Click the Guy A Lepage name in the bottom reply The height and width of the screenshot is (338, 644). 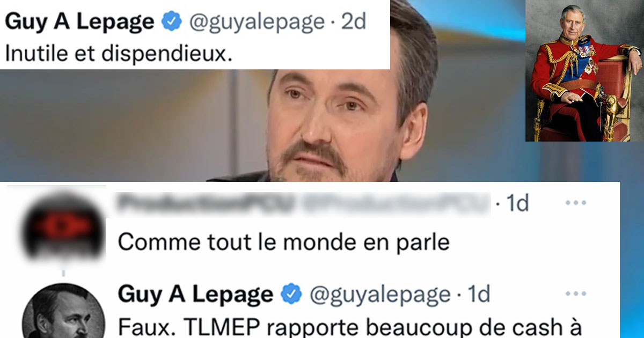click(x=195, y=294)
